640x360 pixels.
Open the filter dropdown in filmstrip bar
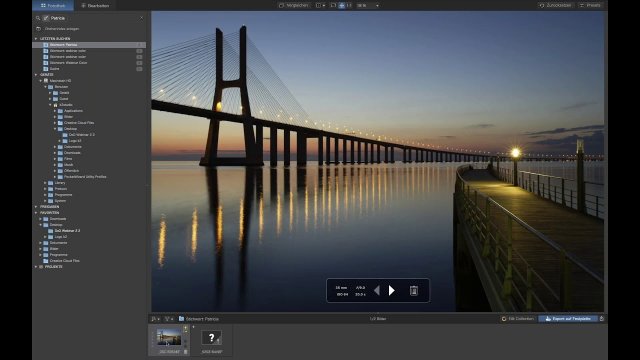click(x=168, y=319)
